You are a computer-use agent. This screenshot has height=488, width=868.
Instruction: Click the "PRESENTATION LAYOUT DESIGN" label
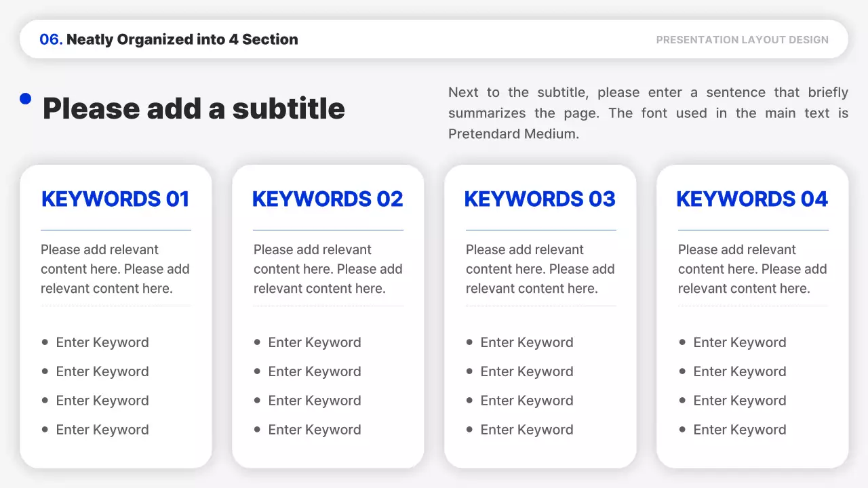(742, 40)
